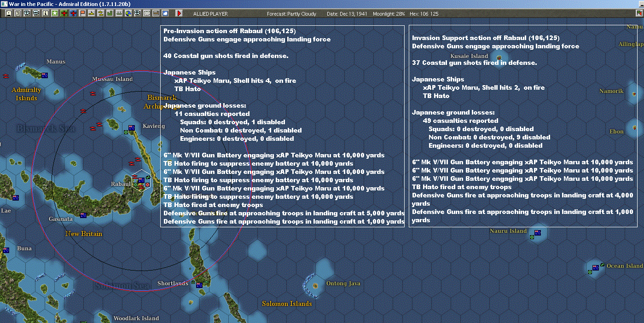The width and height of the screenshot is (644, 323).
Task: Click the 'Rabaul' map label
Action: [121, 184]
